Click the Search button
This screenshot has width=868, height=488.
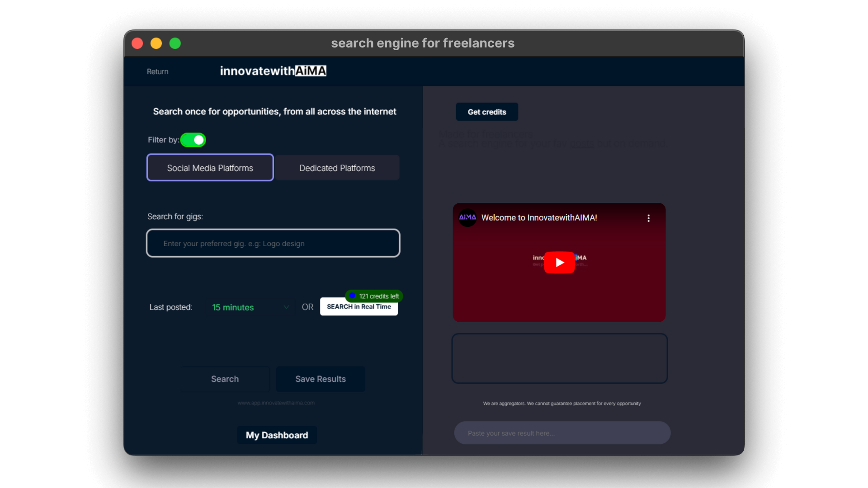(x=225, y=379)
